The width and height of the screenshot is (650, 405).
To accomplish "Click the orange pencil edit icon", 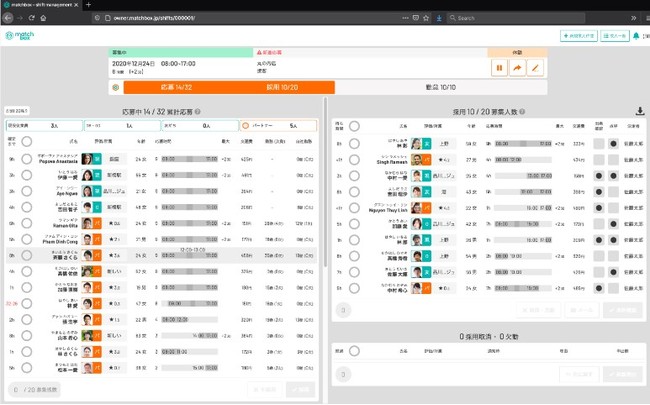I will click(535, 68).
